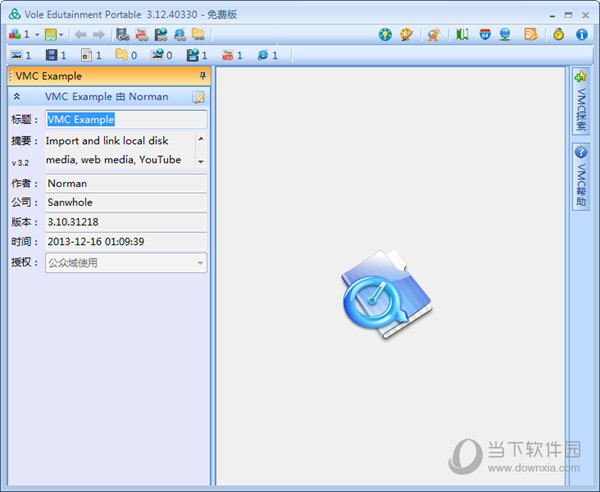The height and width of the screenshot is (492, 600).
Task: Click the VMC Example panel title text
Action: [49, 76]
